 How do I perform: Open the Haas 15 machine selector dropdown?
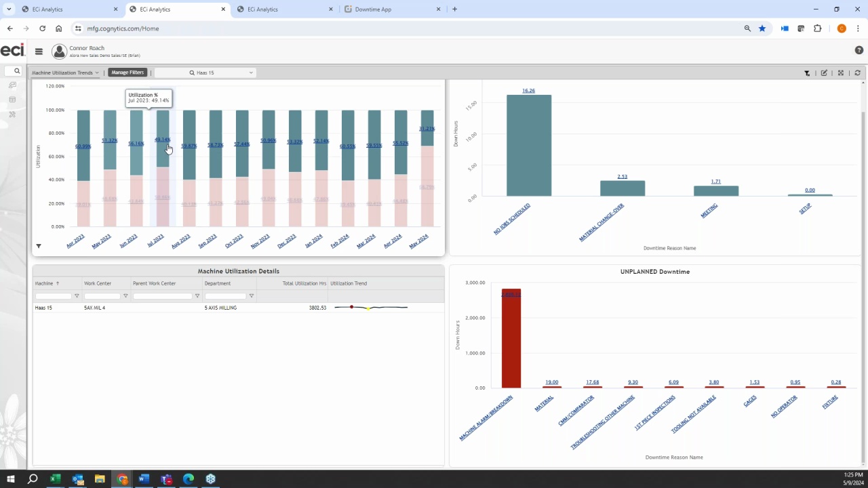click(x=205, y=73)
